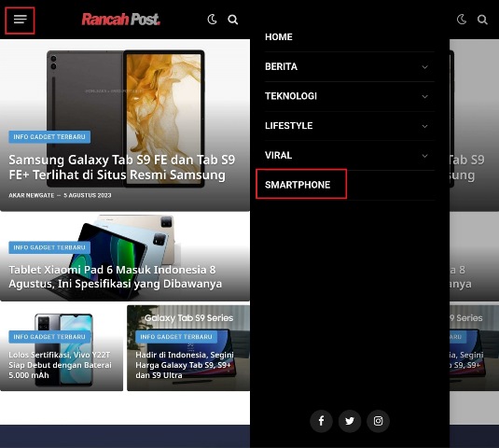The image size is (499, 448).
Task: Click Info Gadget Terbaru tag on Vivo article
Action: (49, 337)
